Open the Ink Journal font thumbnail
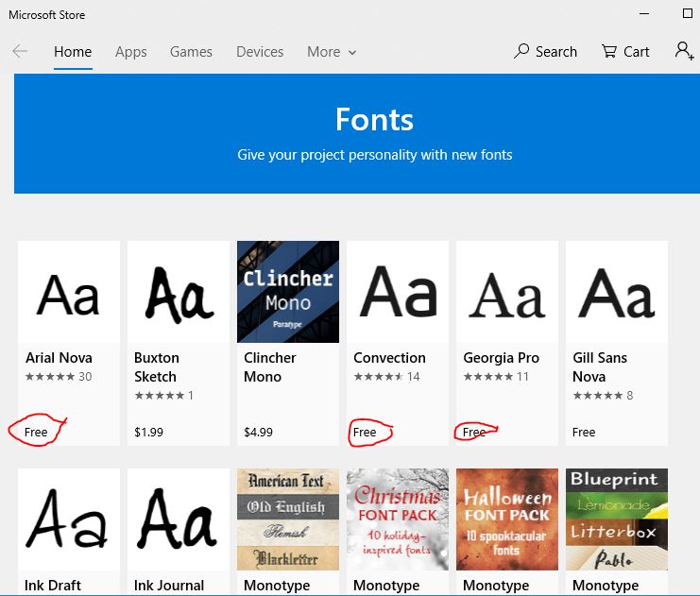Viewport: 700px width, 596px height. point(179,519)
